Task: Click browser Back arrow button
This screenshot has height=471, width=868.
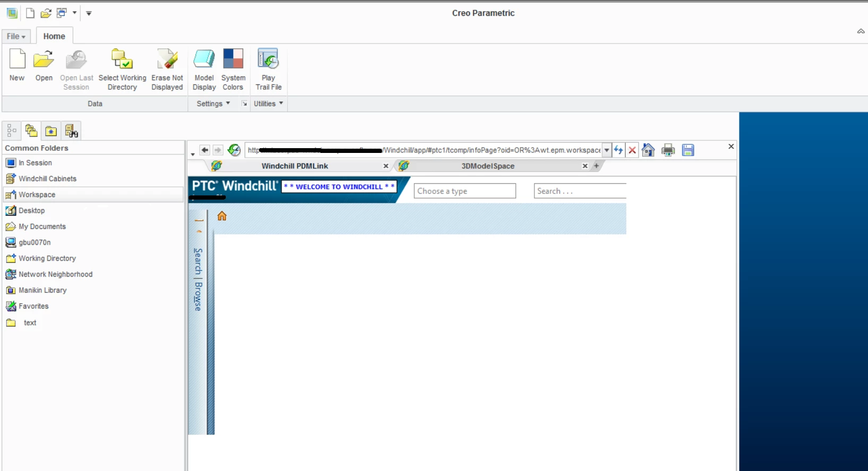Action: tap(205, 150)
